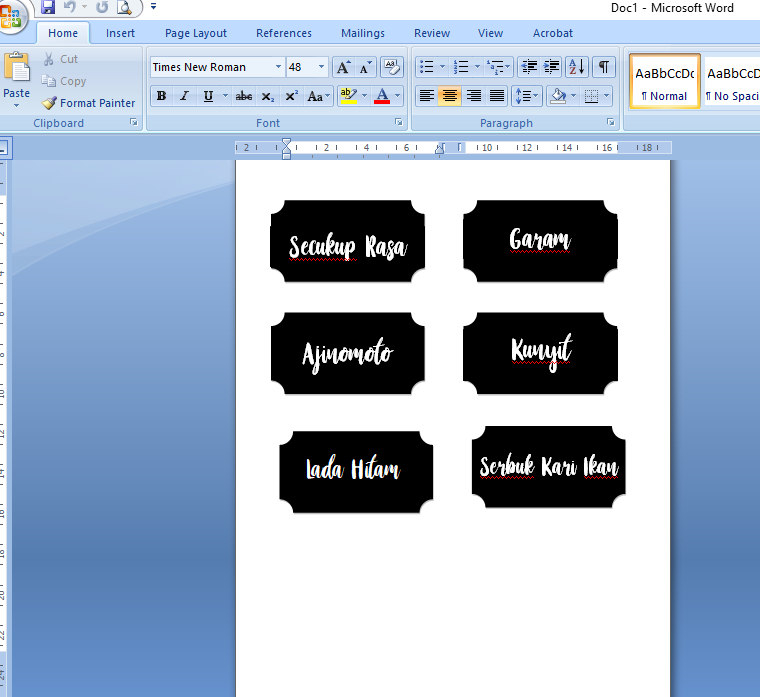Screen dimensions: 760x697
Task: Open the Customize Quick Access Toolbar arrow
Action: (x=153, y=7)
